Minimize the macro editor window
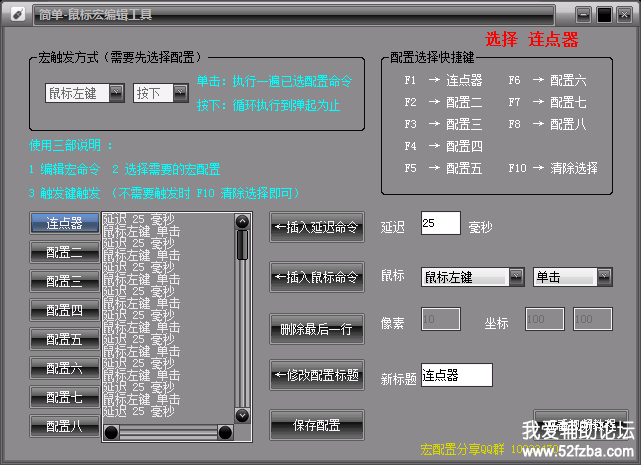The width and height of the screenshot is (641, 465). (x=583, y=15)
